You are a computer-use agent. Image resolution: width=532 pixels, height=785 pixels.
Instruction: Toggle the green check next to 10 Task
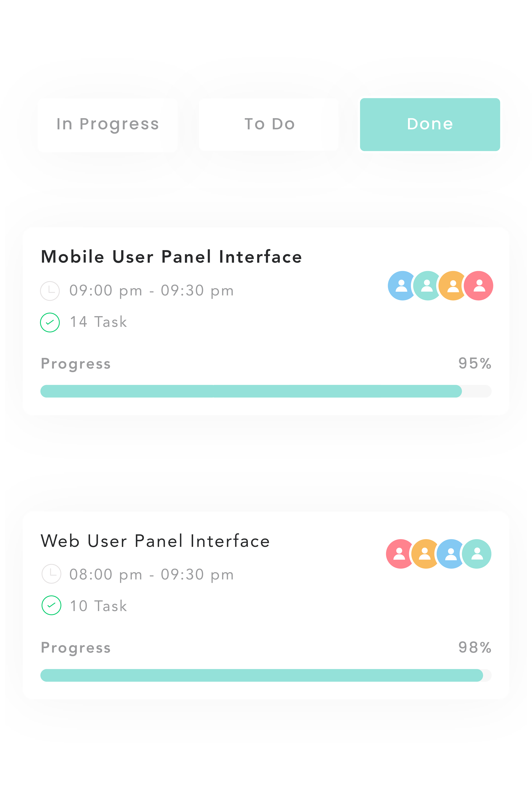point(51,605)
